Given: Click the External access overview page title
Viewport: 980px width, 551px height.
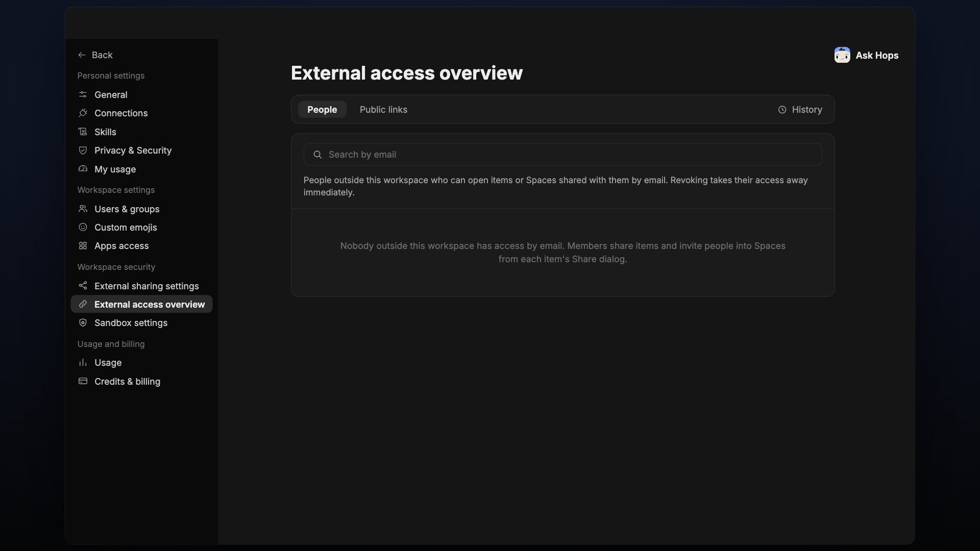Looking at the screenshot, I should (406, 73).
